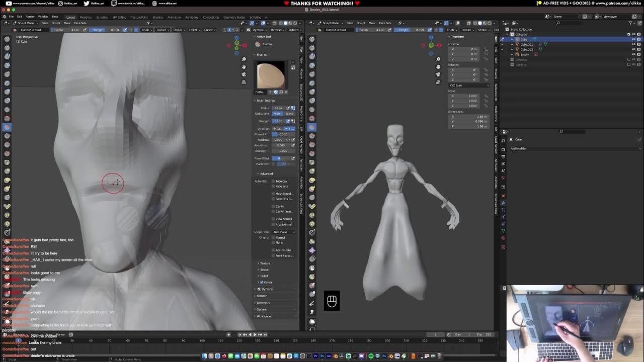Click the zoom magnifier icon in right viewport

(x=438, y=59)
